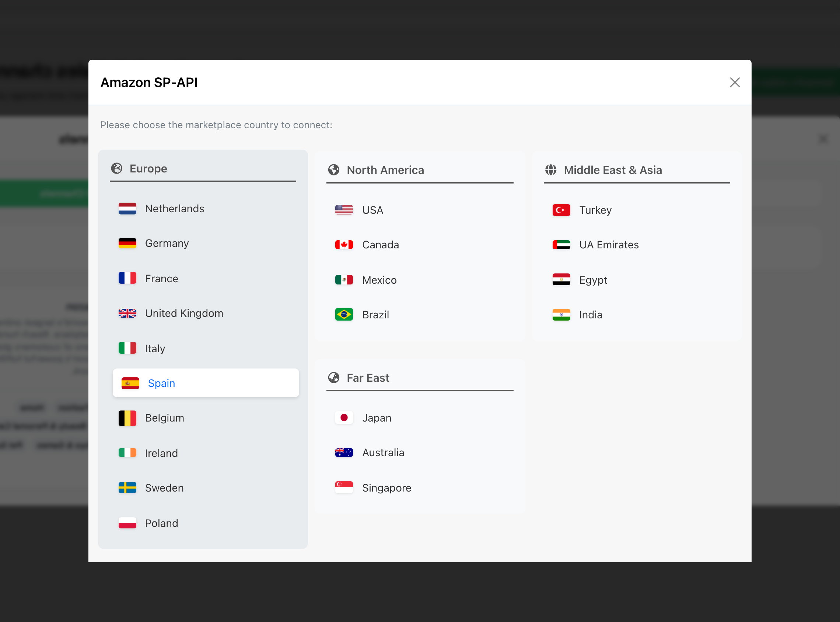840x622 pixels.
Task: Click the Canada flag icon
Action: click(x=344, y=245)
